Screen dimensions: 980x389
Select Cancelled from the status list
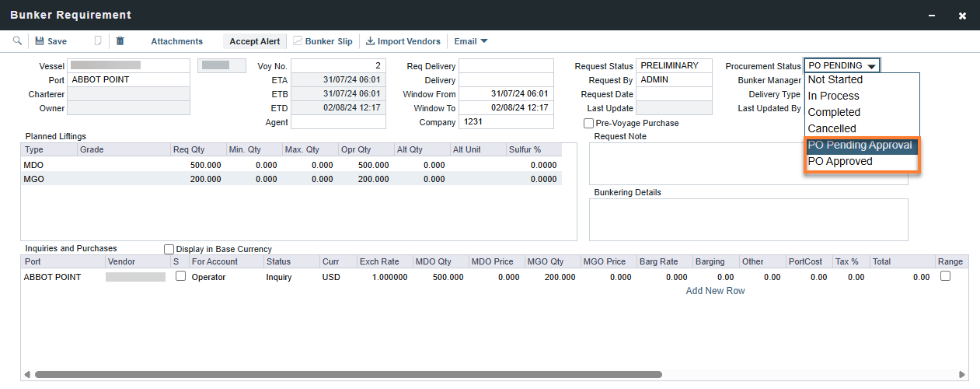[863, 128]
